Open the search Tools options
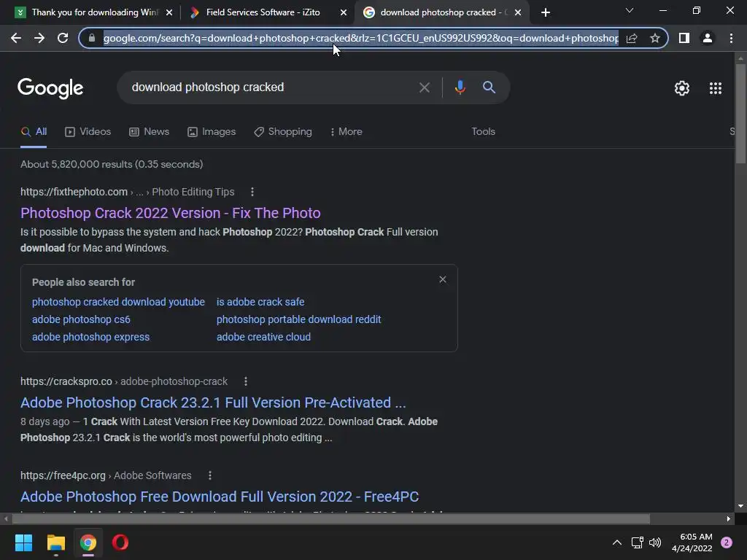747x560 pixels. [x=483, y=132]
